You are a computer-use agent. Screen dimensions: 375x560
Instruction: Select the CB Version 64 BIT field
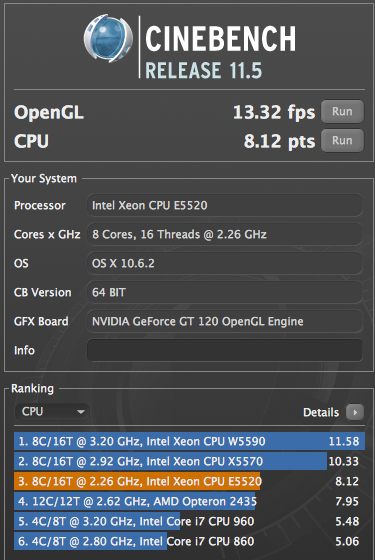[225, 292]
